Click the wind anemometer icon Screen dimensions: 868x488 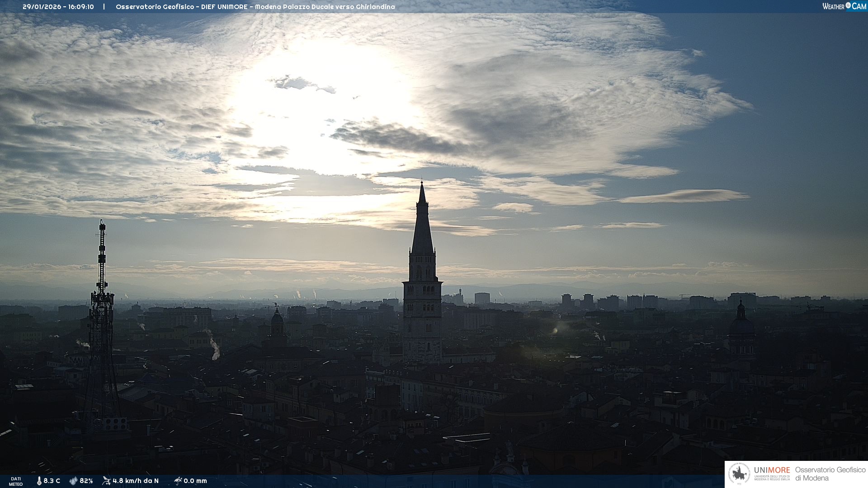click(x=106, y=480)
